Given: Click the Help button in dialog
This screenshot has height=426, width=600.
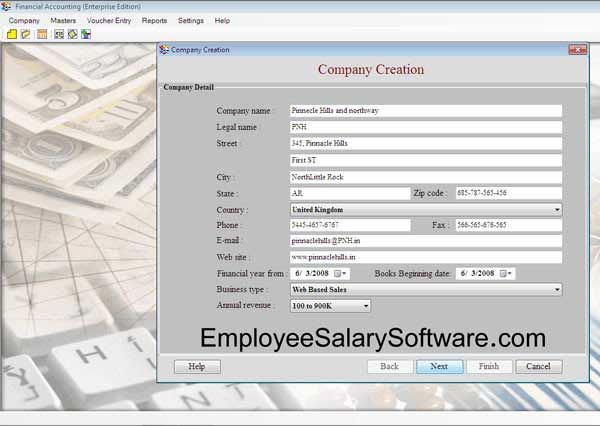Looking at the screenshot, I should point(197,367).
